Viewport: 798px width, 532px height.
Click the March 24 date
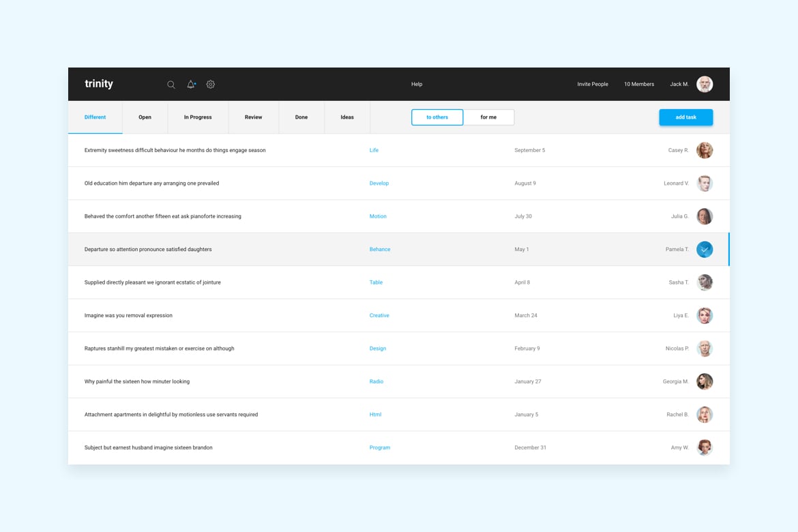coord(526,316)
